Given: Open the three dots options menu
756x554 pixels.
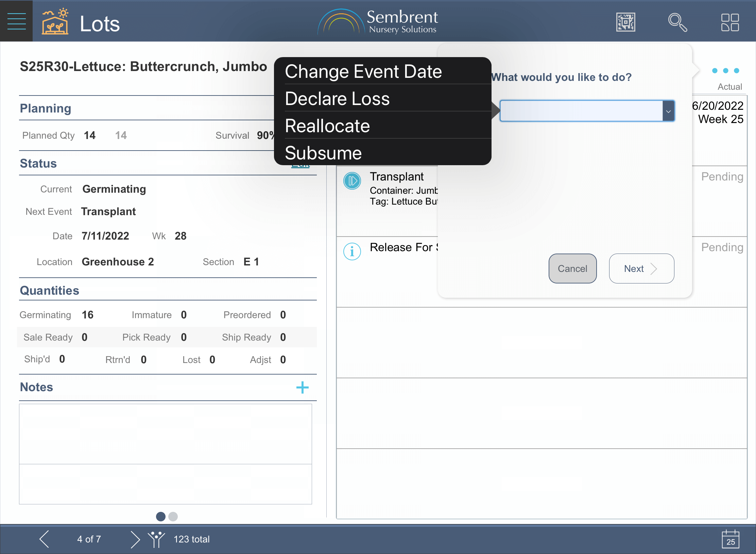Looking at the screenshot, I should click(x=725, y=71).
